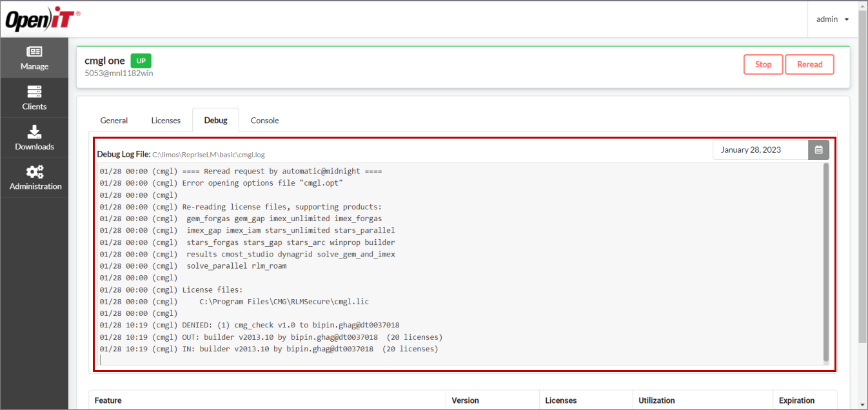
Task: Switch to the Console tab
Action: [x=264, y=121]
